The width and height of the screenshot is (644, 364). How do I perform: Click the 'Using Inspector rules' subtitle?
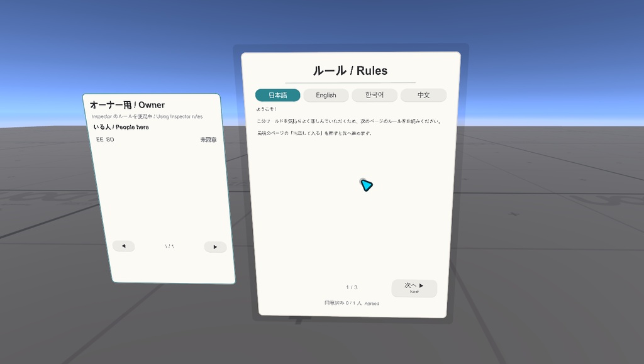(179, 116)
